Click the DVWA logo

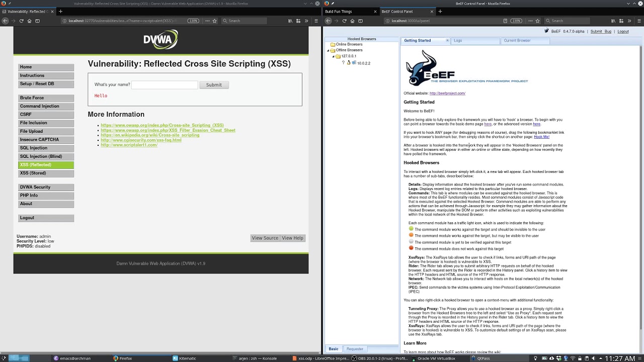point(160,39)
